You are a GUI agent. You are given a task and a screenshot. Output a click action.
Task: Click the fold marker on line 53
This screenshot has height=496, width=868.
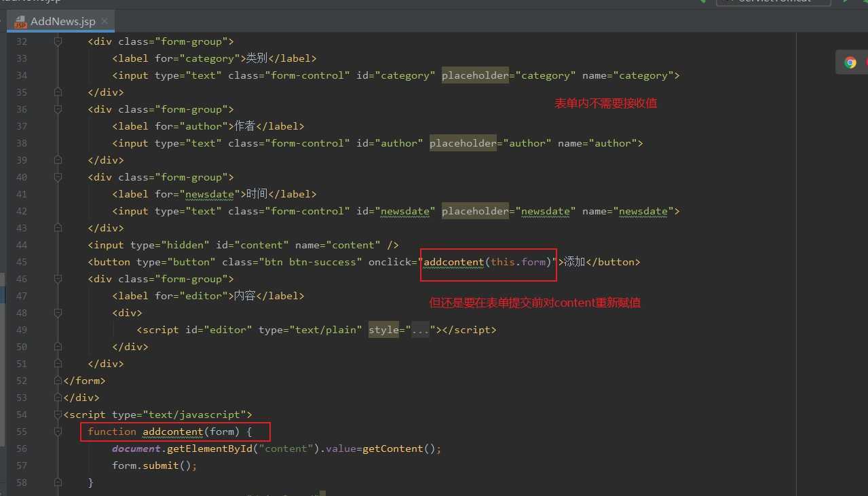coord(58,398)
